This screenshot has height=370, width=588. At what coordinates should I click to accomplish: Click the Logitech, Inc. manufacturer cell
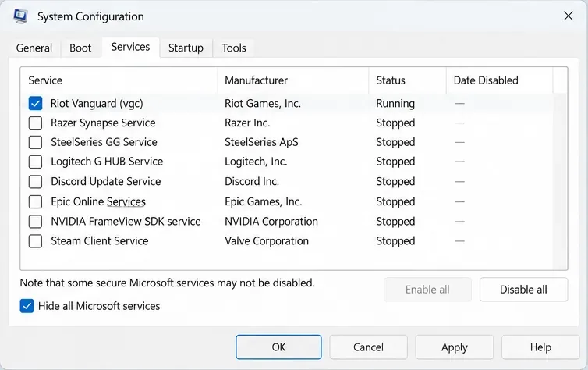[256, 162]
